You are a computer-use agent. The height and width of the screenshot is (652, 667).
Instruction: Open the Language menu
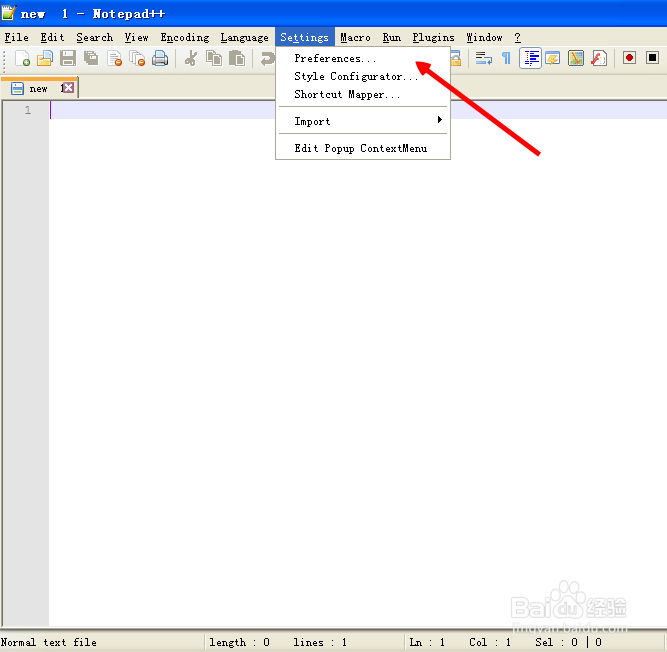click(x=244, y=37)
